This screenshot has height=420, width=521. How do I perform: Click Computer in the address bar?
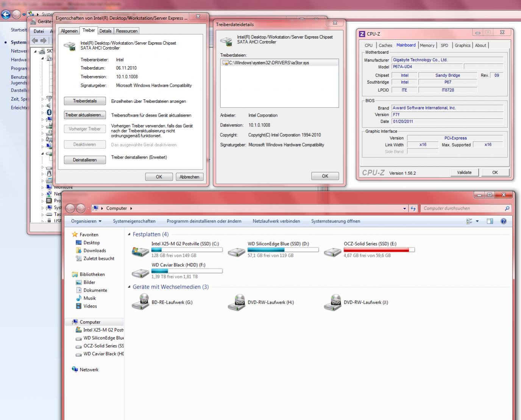[x=116, y=208]
